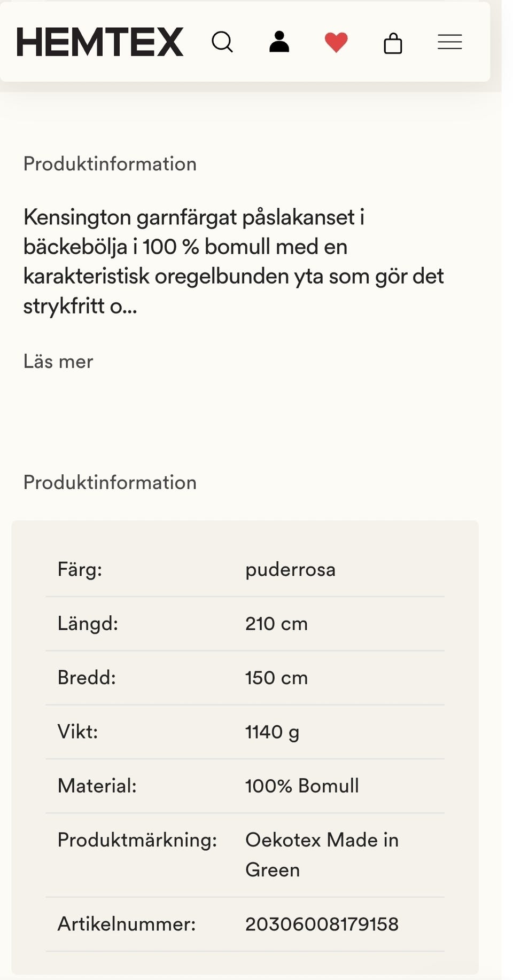
Task: Open the hamburger menu
Action: coord(450,42)
